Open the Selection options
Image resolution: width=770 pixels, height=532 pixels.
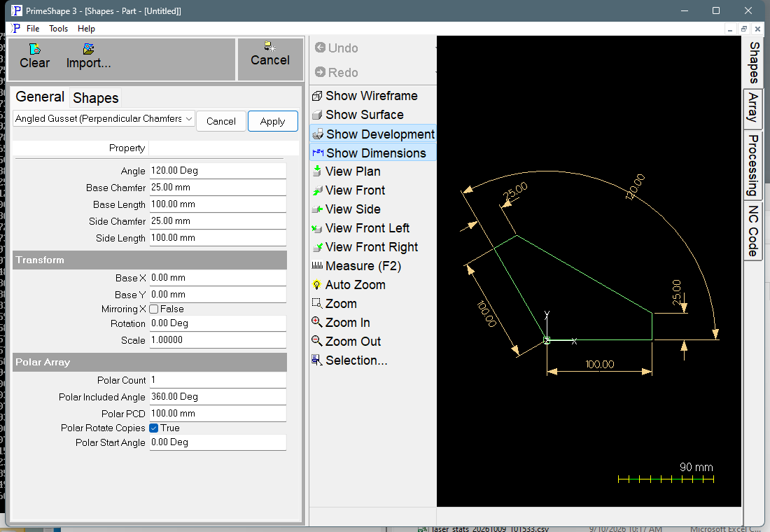point(349,360)
